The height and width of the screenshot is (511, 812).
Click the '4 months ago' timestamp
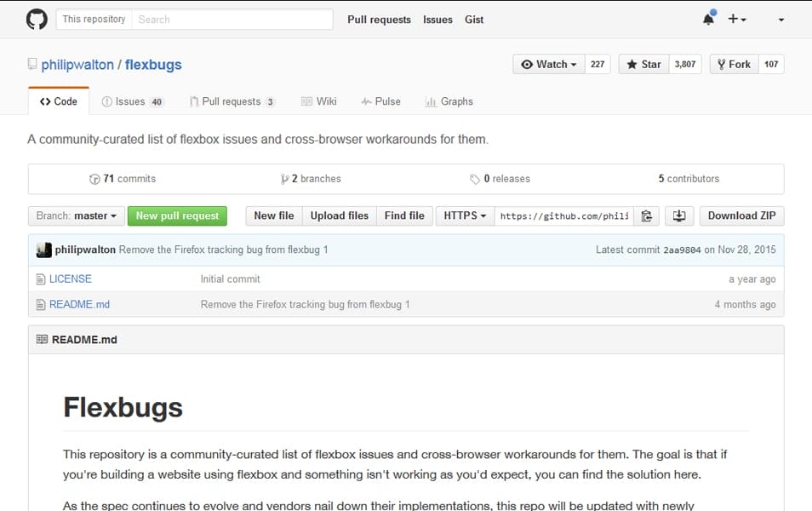pyautogui.click(x=746, y=305)
